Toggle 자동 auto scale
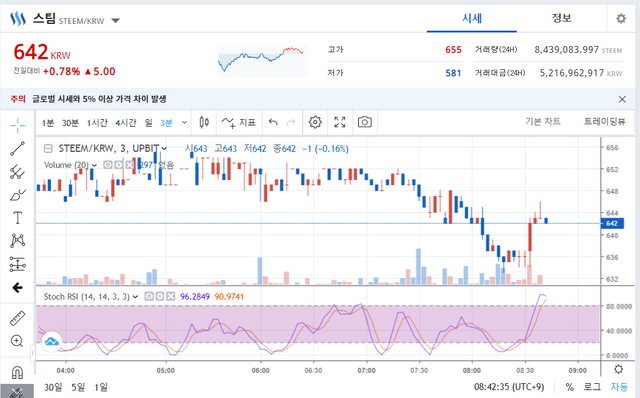Screen dimensions: 640x398 619,387
